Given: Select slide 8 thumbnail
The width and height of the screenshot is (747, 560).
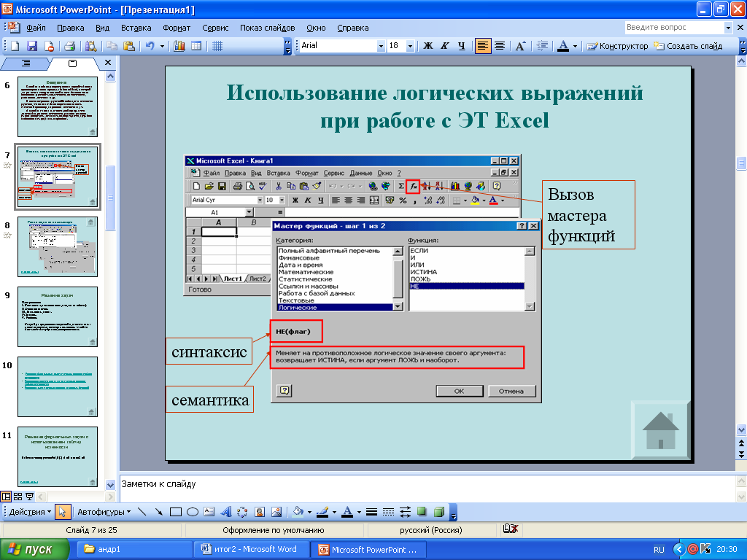Looking at the screenshot, I should pos(58,246).
